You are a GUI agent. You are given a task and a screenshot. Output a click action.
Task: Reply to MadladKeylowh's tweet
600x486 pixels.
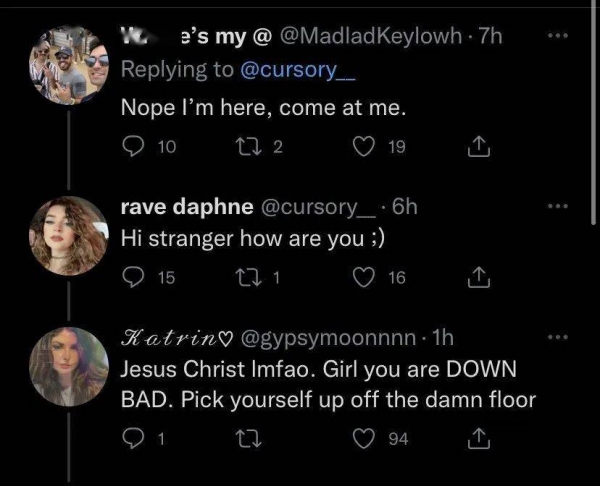(132, 146)
